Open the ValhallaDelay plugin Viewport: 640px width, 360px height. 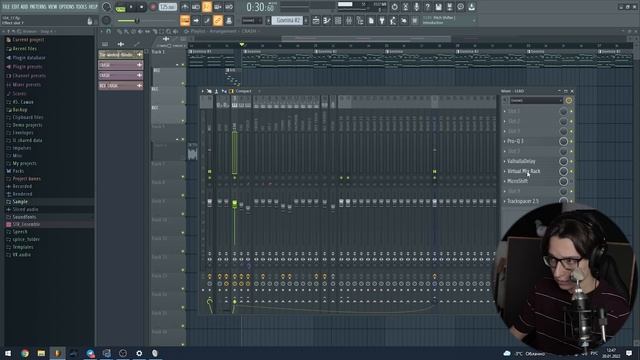(x=521, y=161)
